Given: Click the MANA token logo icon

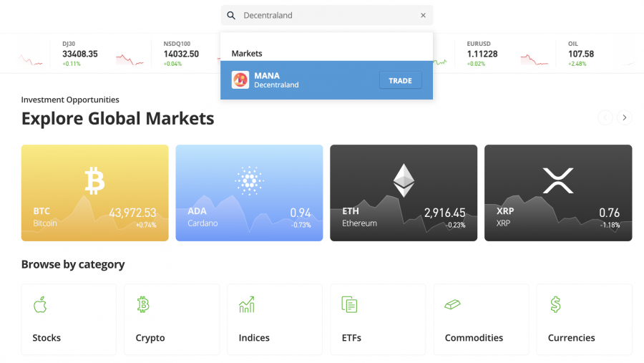Looking at the screenshot, I should click(x=240, y=79).
